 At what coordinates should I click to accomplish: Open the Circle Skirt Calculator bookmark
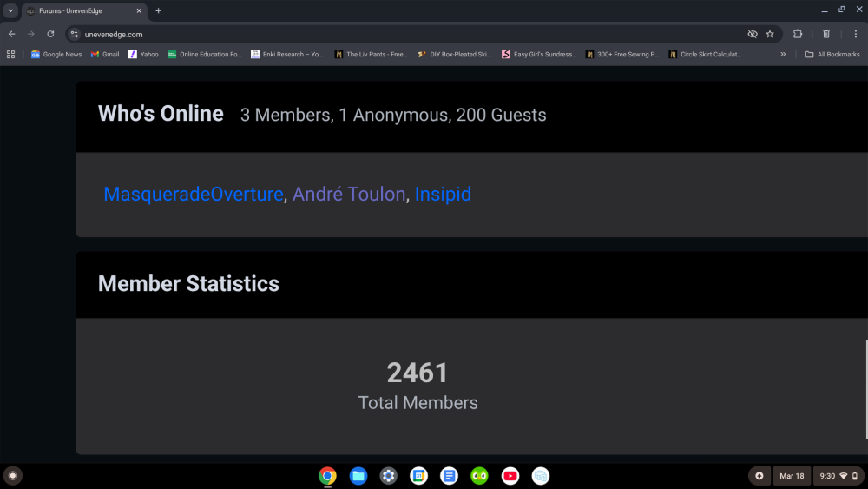tap(705, 54)
